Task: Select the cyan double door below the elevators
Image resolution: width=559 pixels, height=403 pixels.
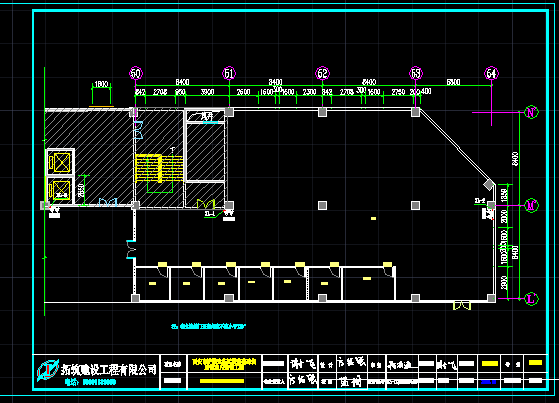Action: pos(108,202)
